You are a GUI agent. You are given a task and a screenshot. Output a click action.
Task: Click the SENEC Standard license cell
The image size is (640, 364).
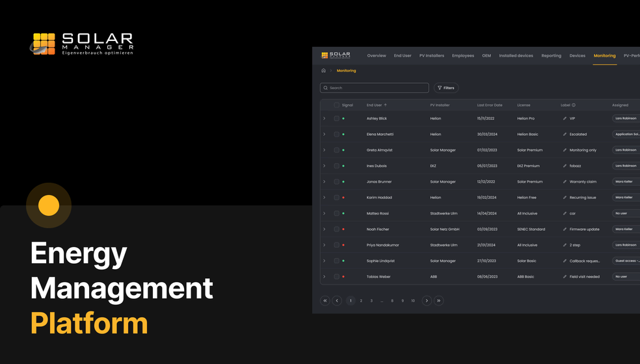(531, 229)
